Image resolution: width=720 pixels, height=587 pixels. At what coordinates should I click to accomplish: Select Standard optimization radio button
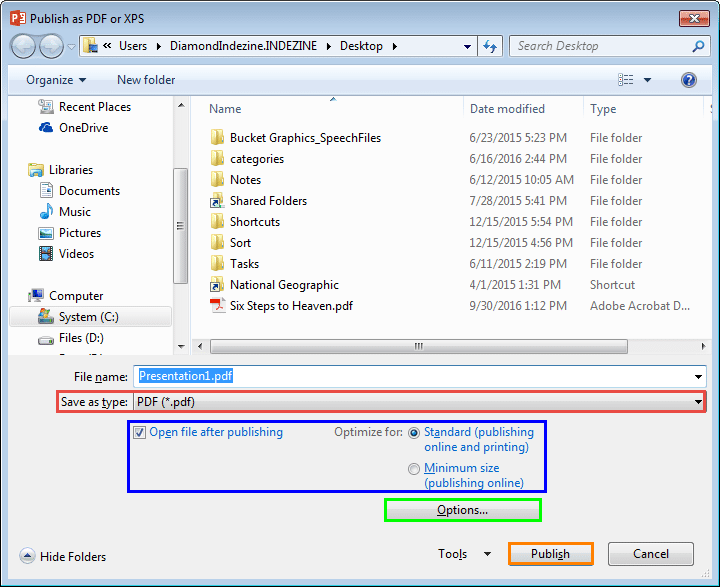414,433
